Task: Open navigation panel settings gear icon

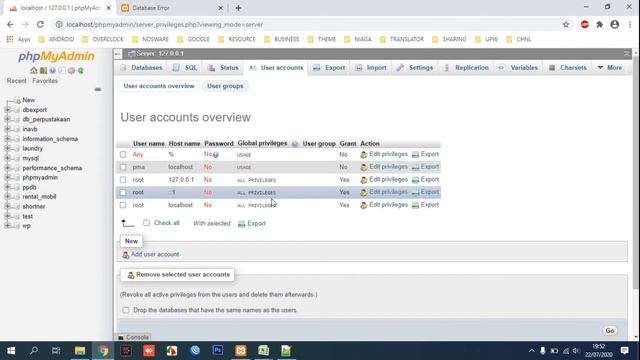Action: point(71,71)
